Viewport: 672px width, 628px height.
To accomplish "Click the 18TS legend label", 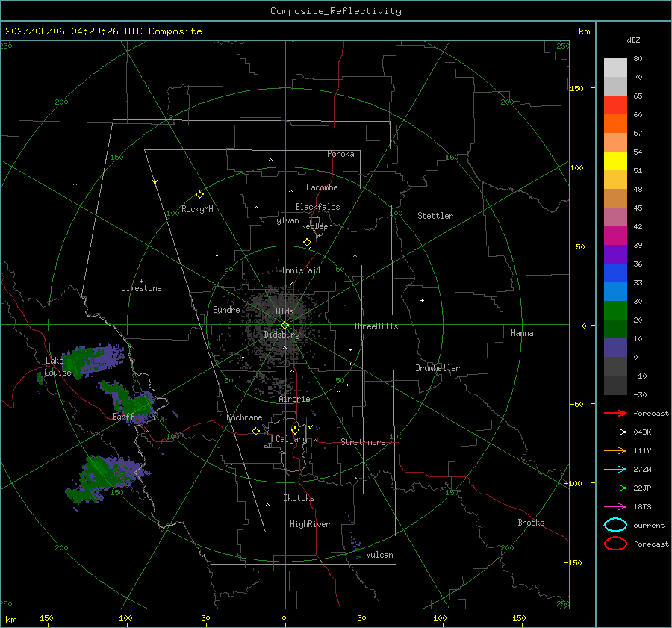I will [x=642, y=507].
